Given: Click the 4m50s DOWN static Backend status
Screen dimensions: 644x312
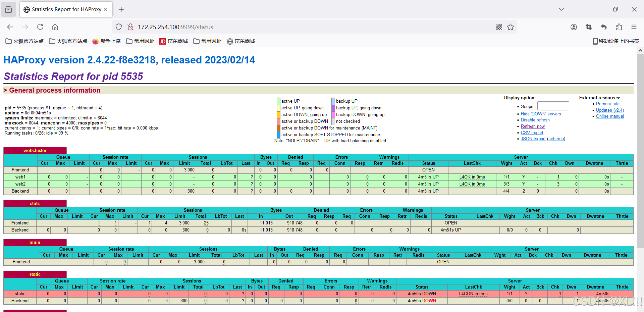Looking at the screenshot, I should click(x=422, y=301).
